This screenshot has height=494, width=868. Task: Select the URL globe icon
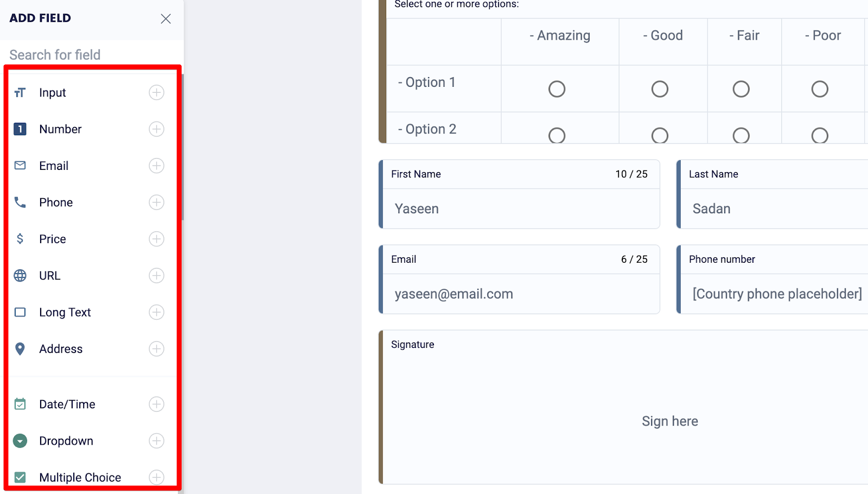pos(20,275)
